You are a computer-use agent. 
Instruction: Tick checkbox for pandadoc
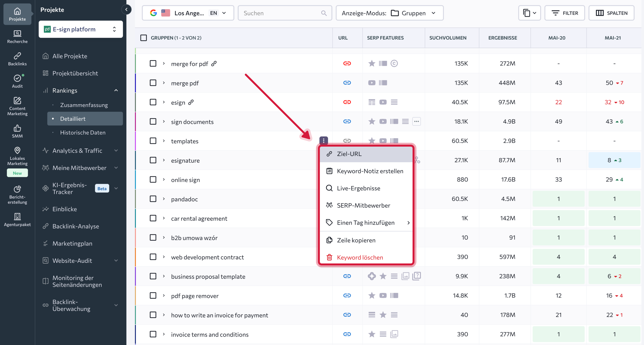tap(153, 199)
